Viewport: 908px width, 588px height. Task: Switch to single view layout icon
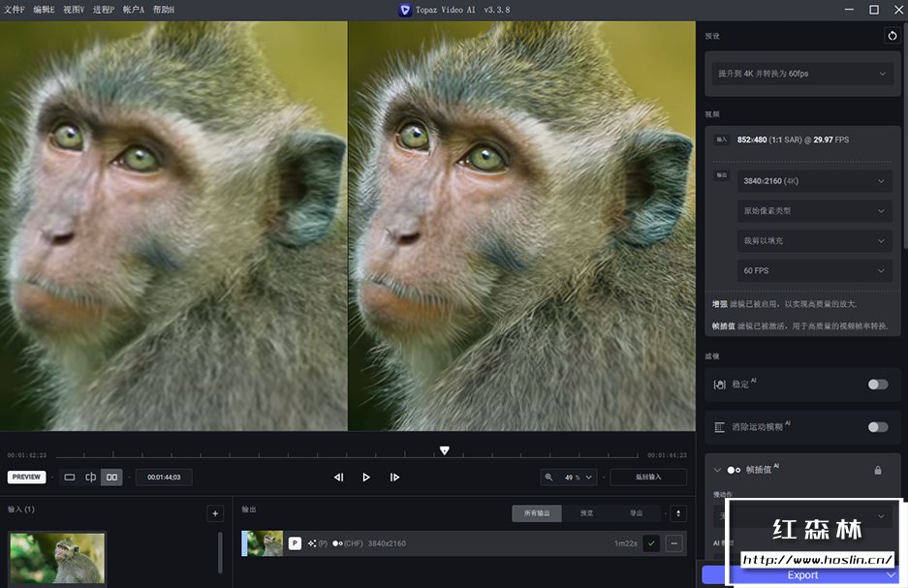[x=70, y=478]
